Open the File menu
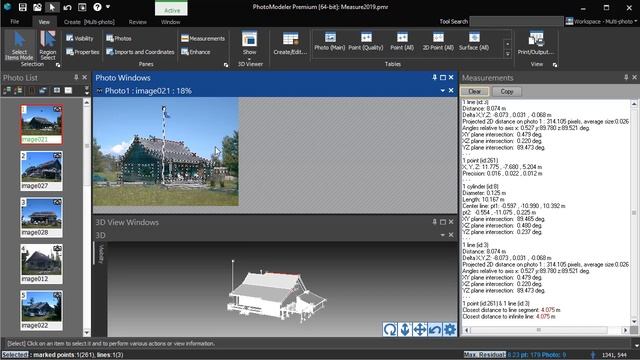640x360 pixels. [15, 22]
